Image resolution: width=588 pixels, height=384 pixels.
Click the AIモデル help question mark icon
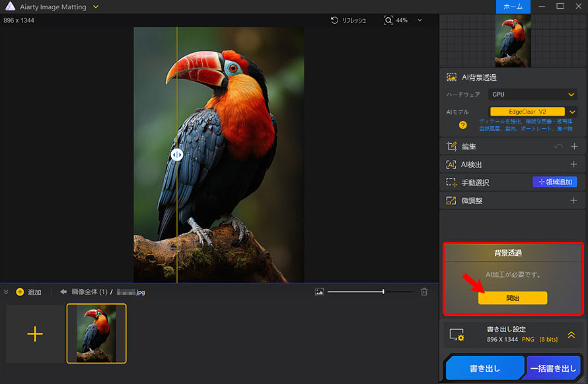462,125
